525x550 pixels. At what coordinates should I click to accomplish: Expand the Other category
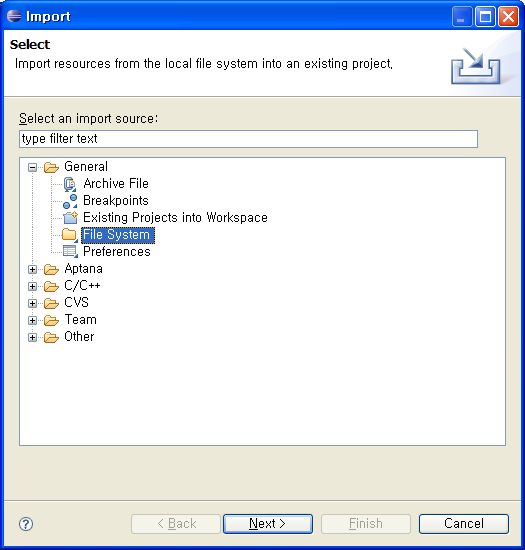(32, 337)
